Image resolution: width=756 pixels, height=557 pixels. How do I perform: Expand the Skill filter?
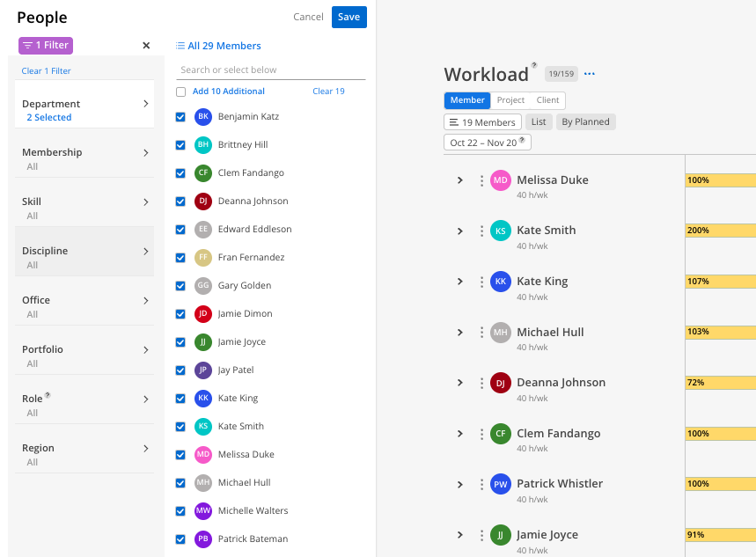point(84,202)
